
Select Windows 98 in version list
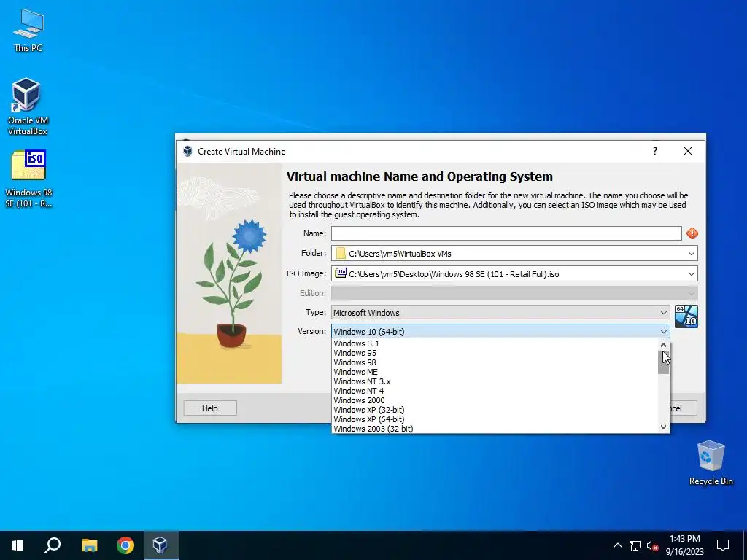click(x=495, y=362)
